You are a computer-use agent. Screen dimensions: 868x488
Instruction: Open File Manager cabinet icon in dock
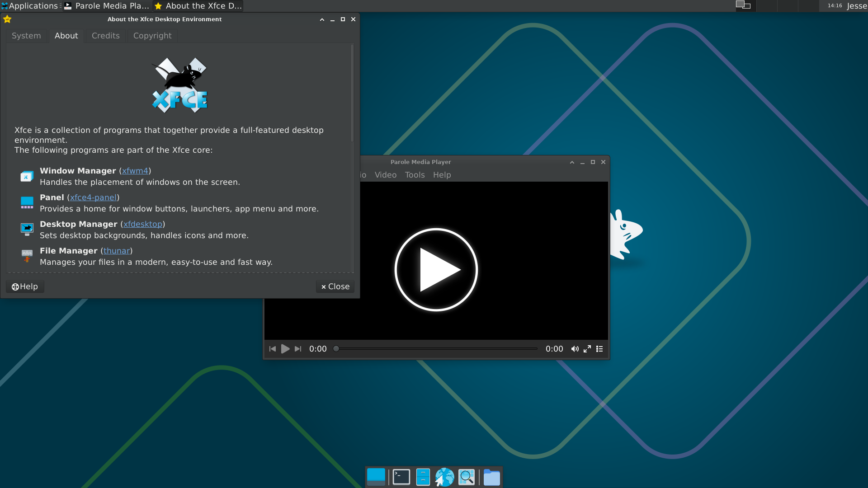click(423, 477)
